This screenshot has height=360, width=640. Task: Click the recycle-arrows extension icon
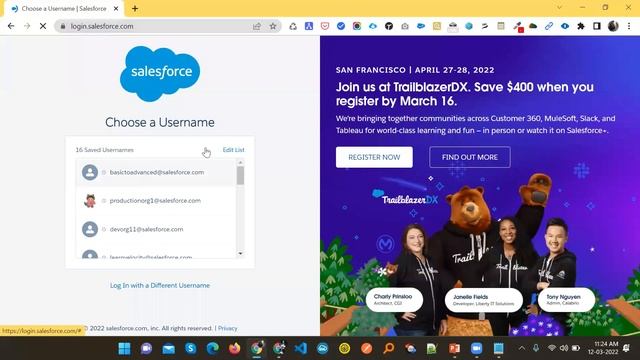coord(293,26)
